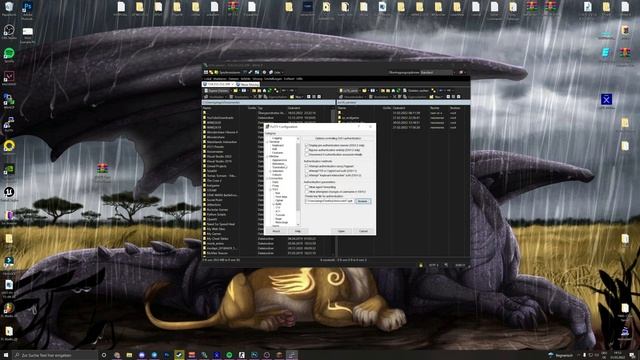Sort local panel by Geändert column
Screen dimensions: 640x360
click(x=294, y=108)
